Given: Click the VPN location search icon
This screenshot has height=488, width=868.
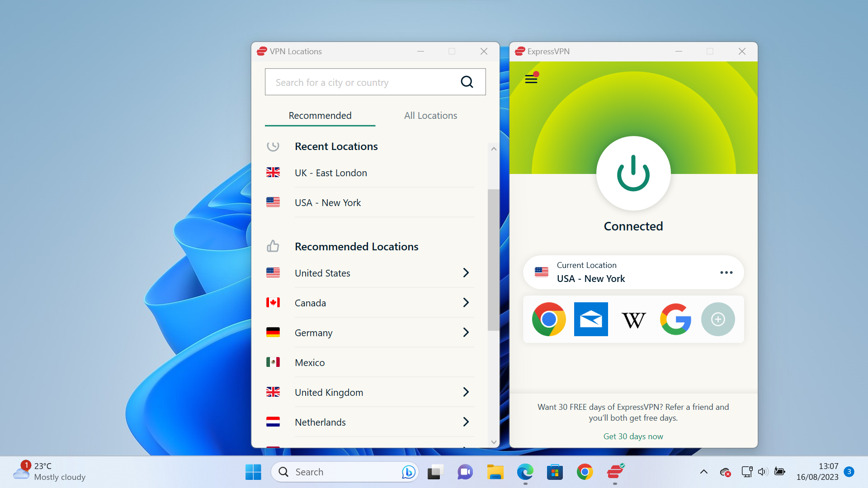Looking at the screenshot, I should pyautogui.click(x=467, y=82).
